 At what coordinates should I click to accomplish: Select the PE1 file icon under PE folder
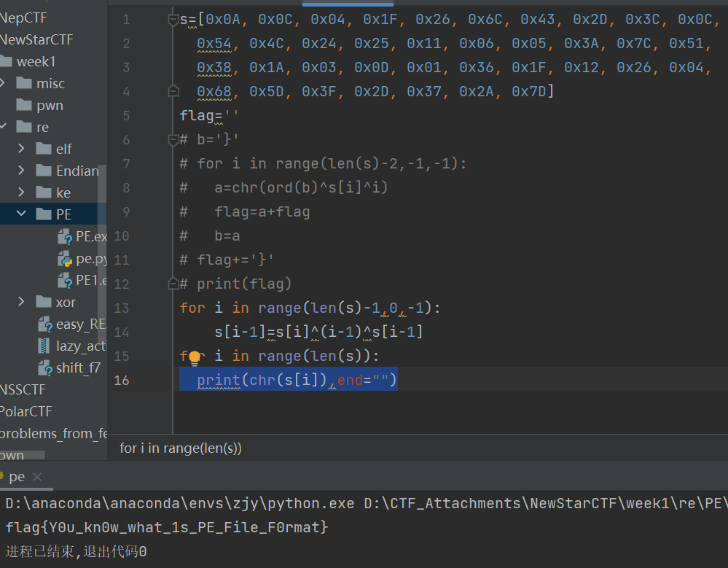pyautogui.click(x=66, y=280)
